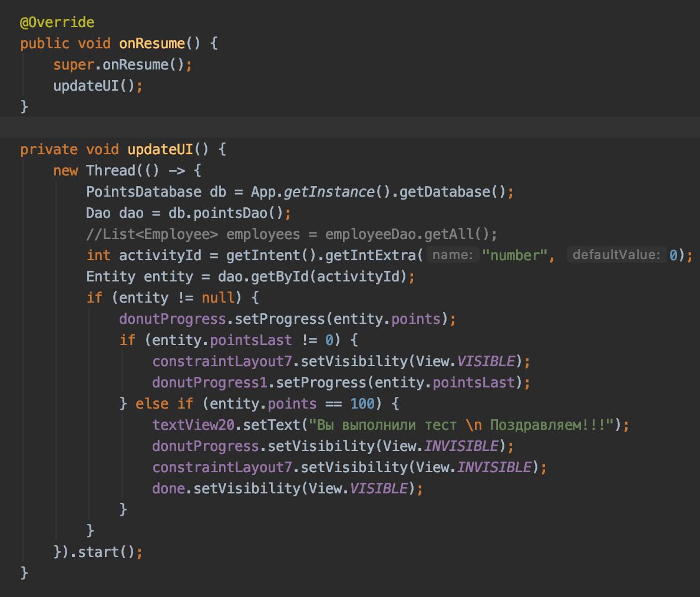This screenshot has width=700, height=597.
Task: Click the }).start(); statement
Action: 98,552
